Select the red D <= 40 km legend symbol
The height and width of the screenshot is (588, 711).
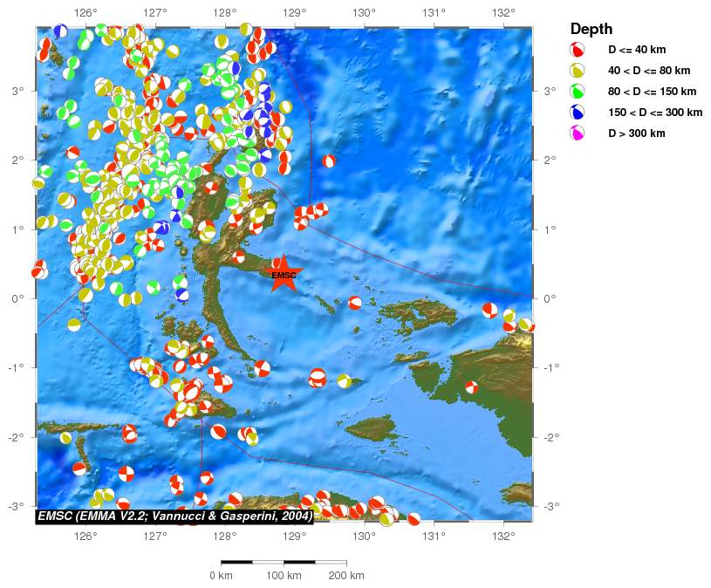point(577,50)
